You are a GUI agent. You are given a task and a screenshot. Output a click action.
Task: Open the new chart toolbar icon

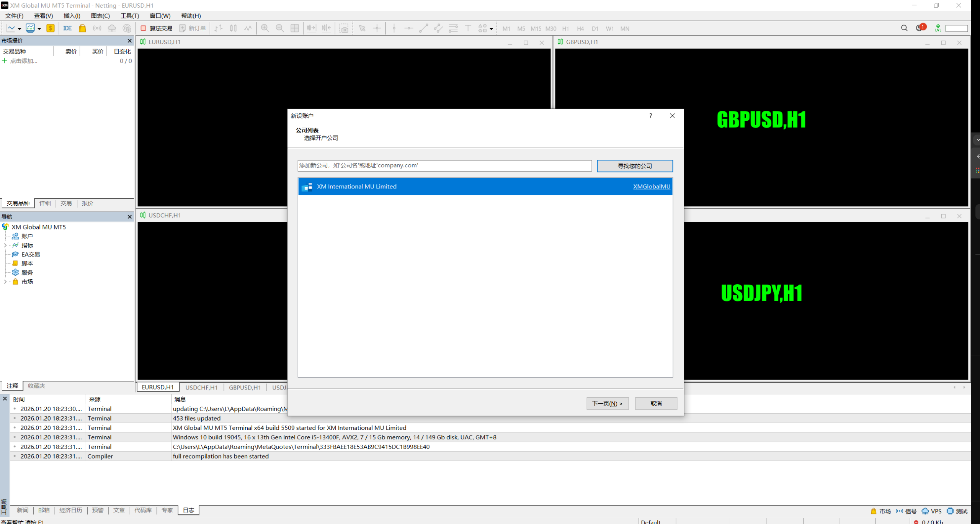(x=11, y=28)
